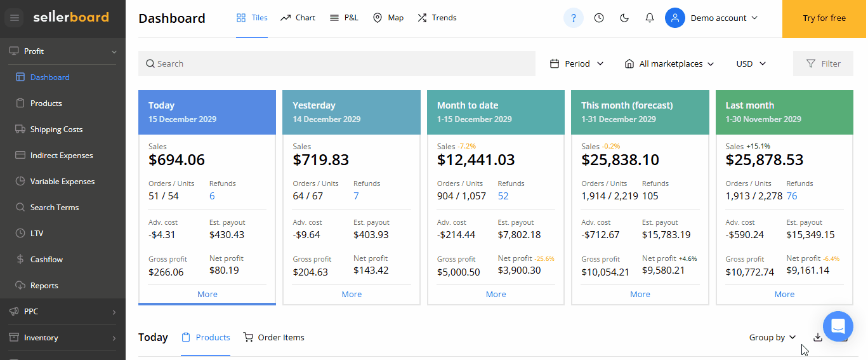
Task: Open the chat support bubble
Action: click(838, 327)
